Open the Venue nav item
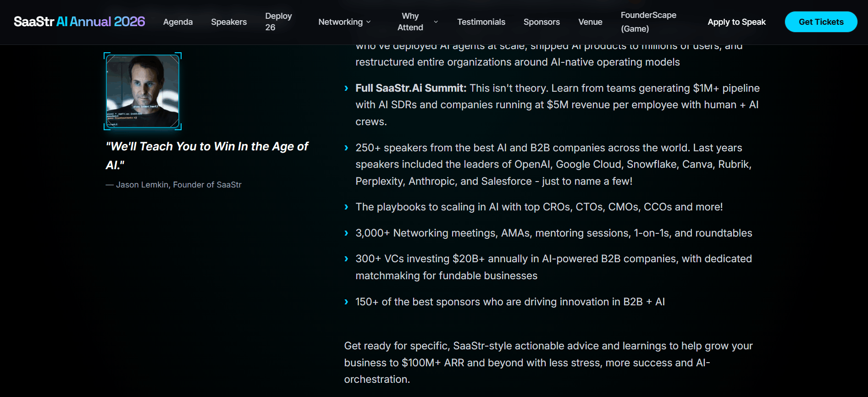Viewport: 868px width, 397px height. point(590,22)
